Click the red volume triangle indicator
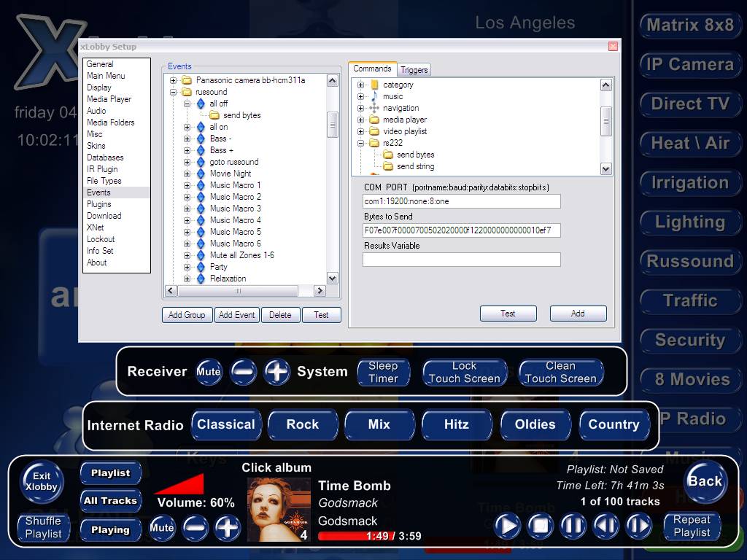 pyautogui.click(x=181, y=484)
